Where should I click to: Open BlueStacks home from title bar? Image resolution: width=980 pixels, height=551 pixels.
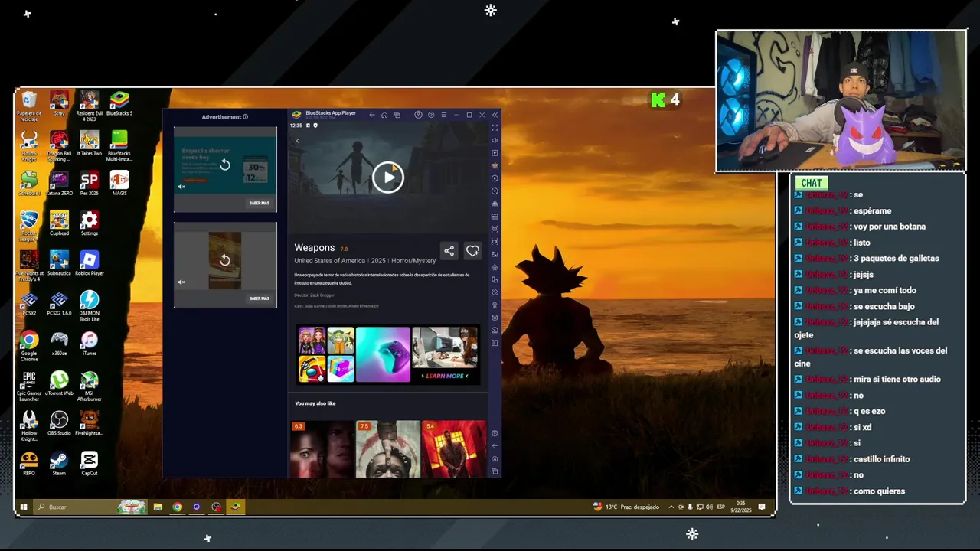tap(384, 115)
